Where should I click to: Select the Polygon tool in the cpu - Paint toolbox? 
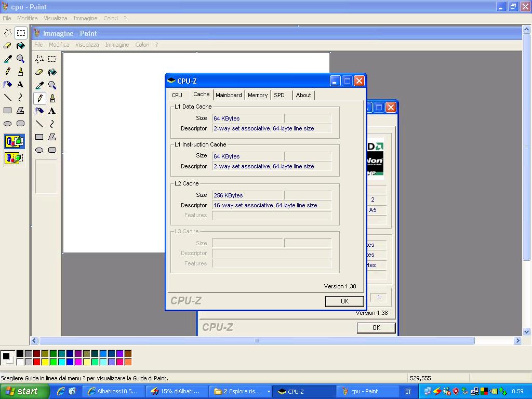point(21,111)
